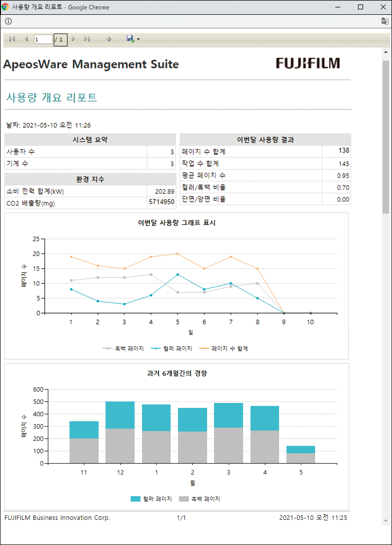Click the back to parent report arrow
This screenshot has height=545, width=392.
pyautogui.click(x=108, y=39)
